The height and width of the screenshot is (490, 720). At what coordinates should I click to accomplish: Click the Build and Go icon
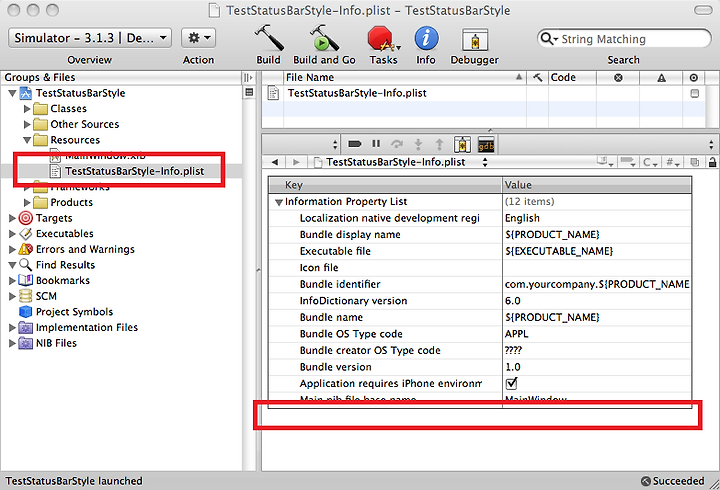coord(324,38)
